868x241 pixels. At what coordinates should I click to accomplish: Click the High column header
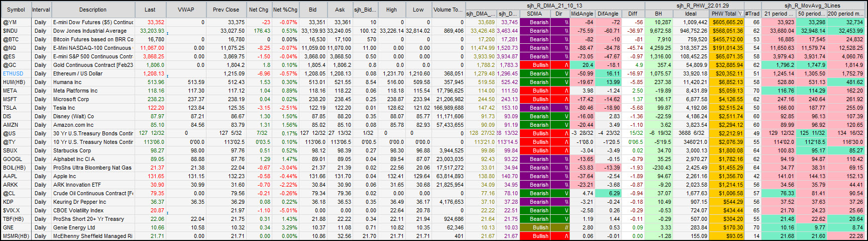(391, 10)
